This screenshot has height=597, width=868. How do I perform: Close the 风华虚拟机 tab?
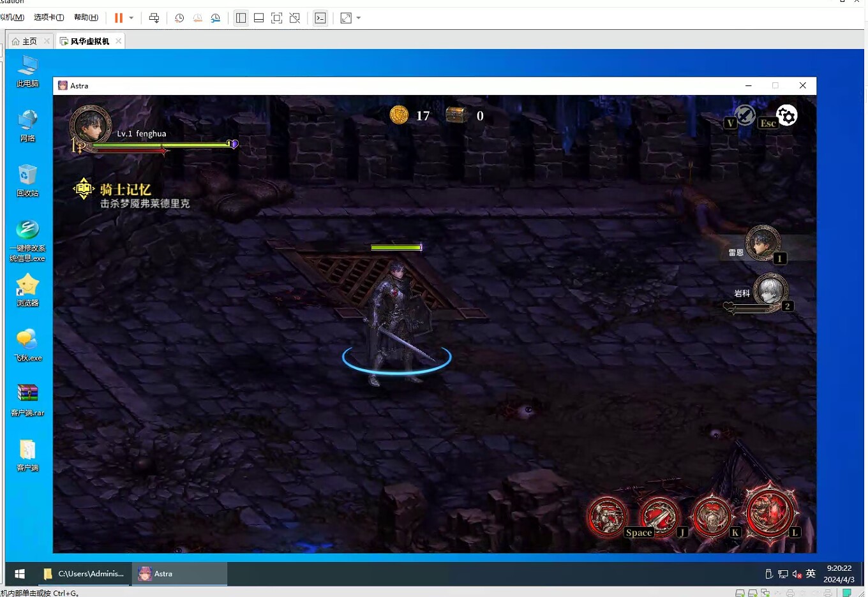pos(118,41)
